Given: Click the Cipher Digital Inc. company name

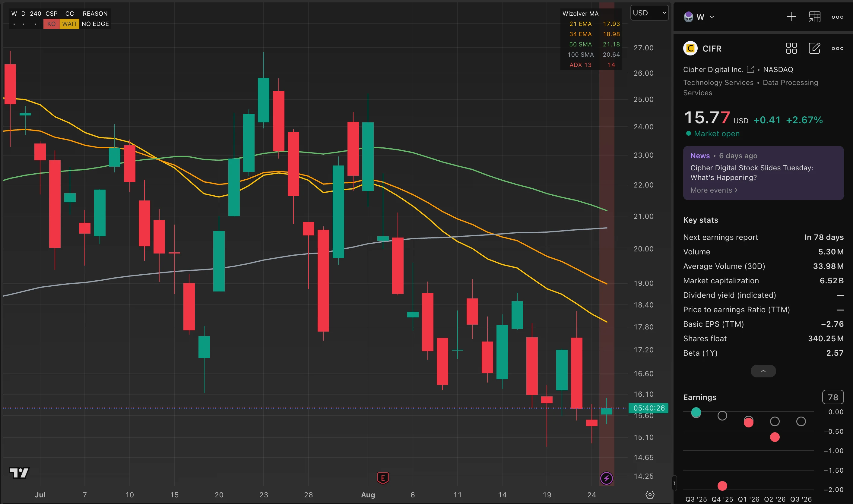Looking at the screenshot, I should pyautogui.click(x=713, y=69).
